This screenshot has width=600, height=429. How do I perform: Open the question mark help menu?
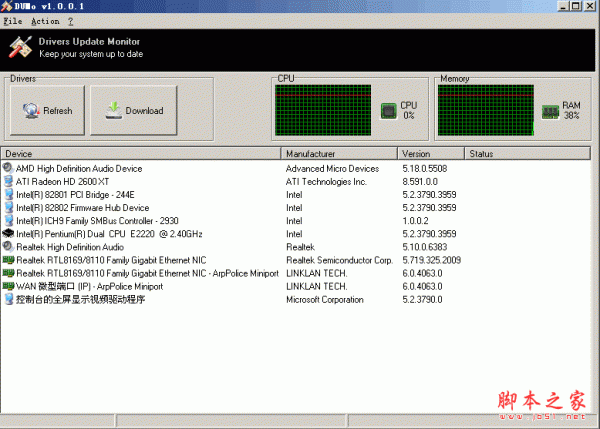pyautogui.click(x=70, y=21)
